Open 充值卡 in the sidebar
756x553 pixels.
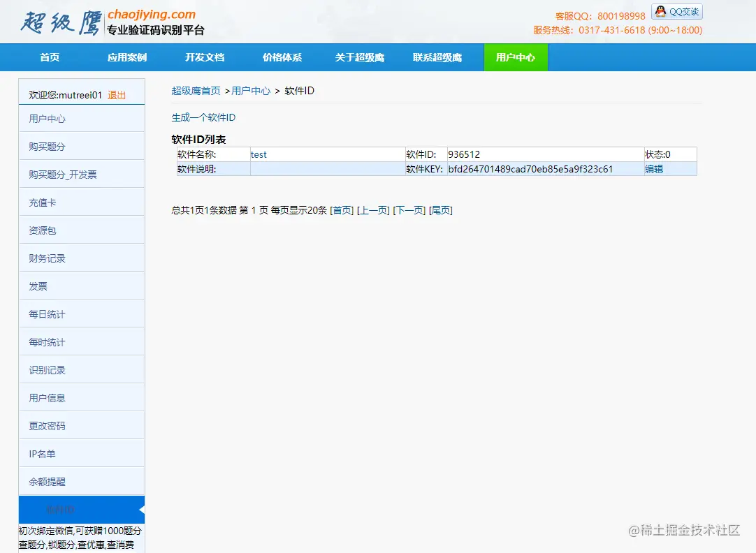pyautogui.click(x=82, y=202)
